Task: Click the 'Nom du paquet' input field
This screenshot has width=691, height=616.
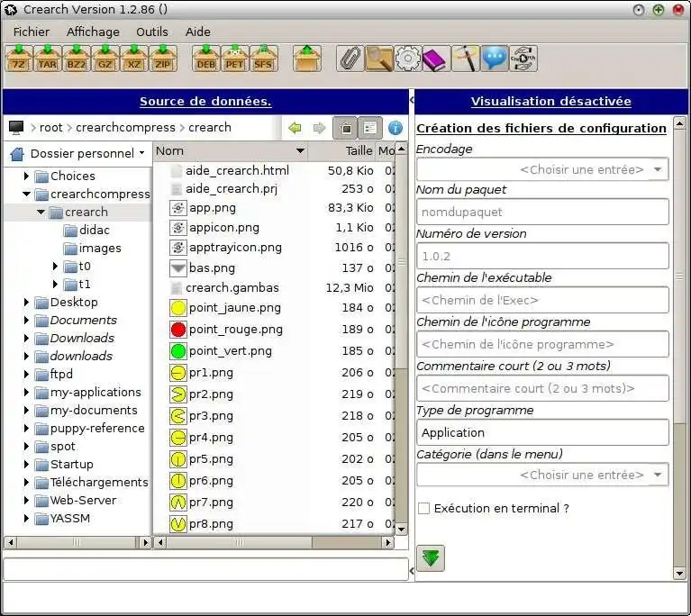Action: [x=542, y=212]
